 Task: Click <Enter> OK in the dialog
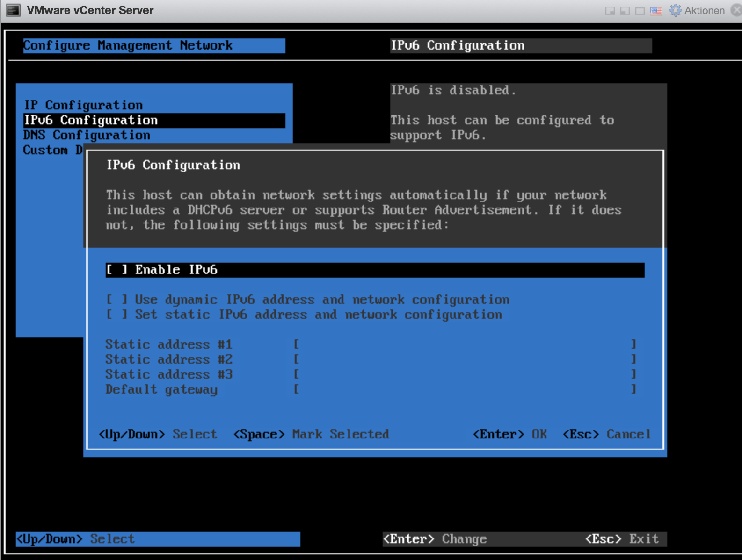click(x=509, y=434)
